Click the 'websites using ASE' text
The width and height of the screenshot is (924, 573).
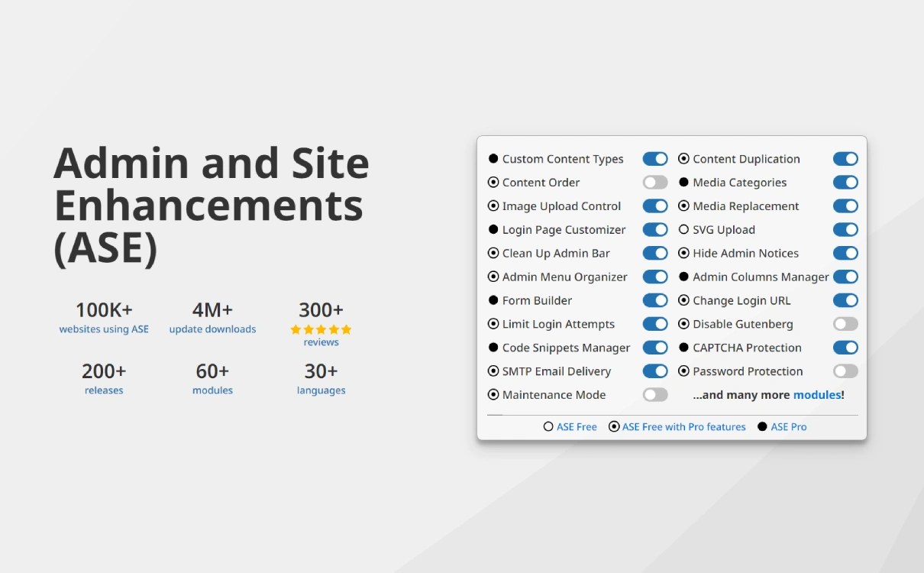104,329
